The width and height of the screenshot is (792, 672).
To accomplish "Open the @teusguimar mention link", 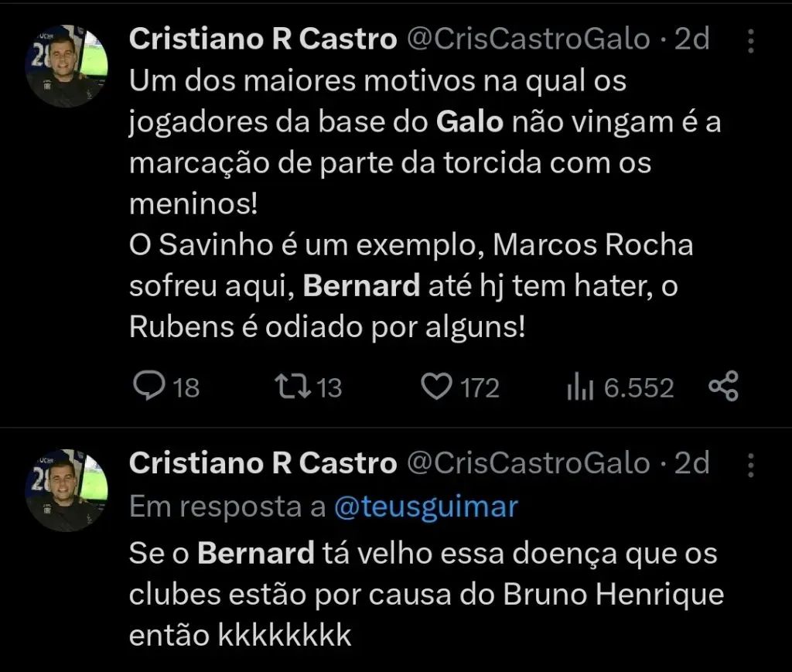I will (x=426, y=507).
